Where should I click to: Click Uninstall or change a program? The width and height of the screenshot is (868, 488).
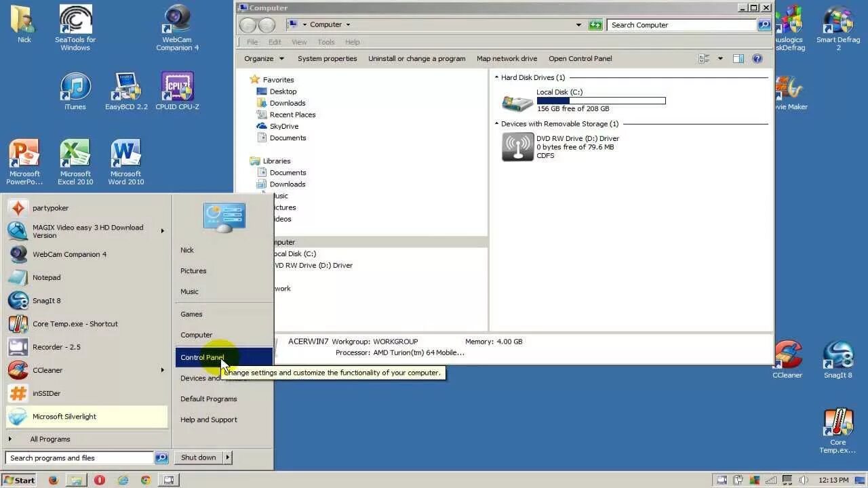click(x=416, y=59)
